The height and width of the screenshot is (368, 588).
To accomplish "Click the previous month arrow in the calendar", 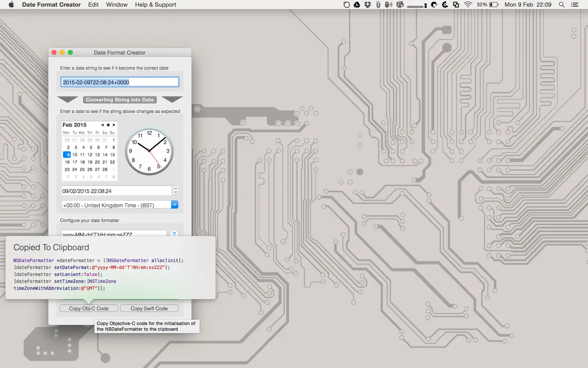I will tap(102, 124).
